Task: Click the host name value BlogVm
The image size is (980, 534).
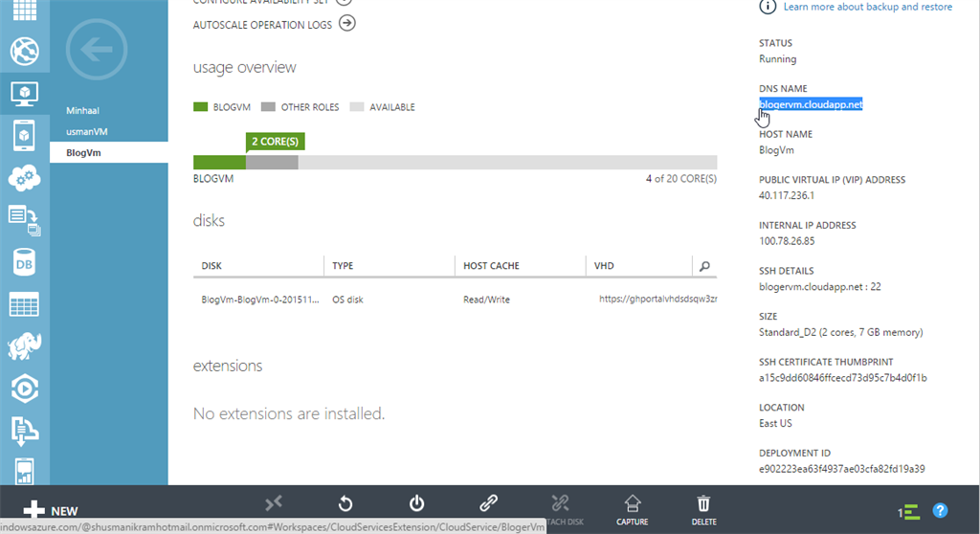Action: (x=776, y=150)
